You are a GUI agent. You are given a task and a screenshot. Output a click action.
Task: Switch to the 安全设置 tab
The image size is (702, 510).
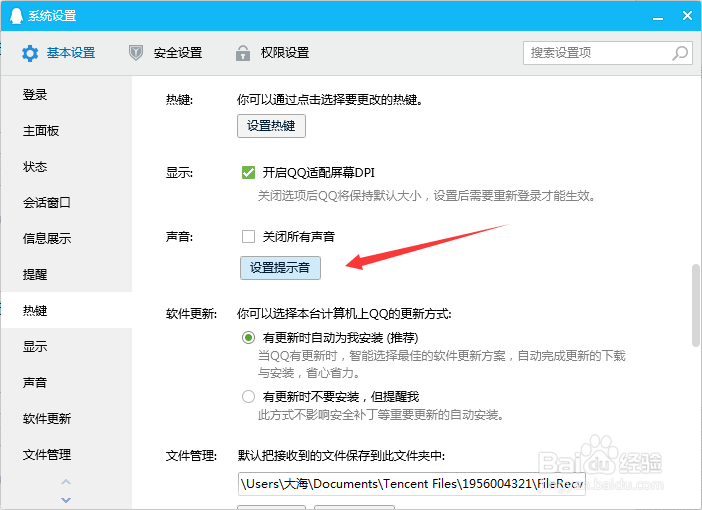coord(165,53)
